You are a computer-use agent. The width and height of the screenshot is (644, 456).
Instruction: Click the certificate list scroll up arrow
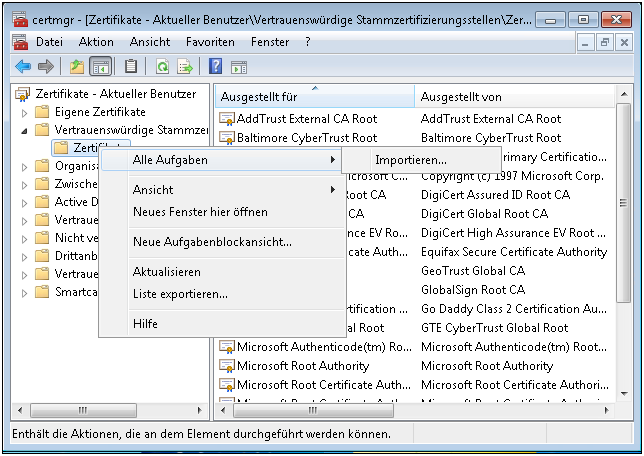click(624, 94)
